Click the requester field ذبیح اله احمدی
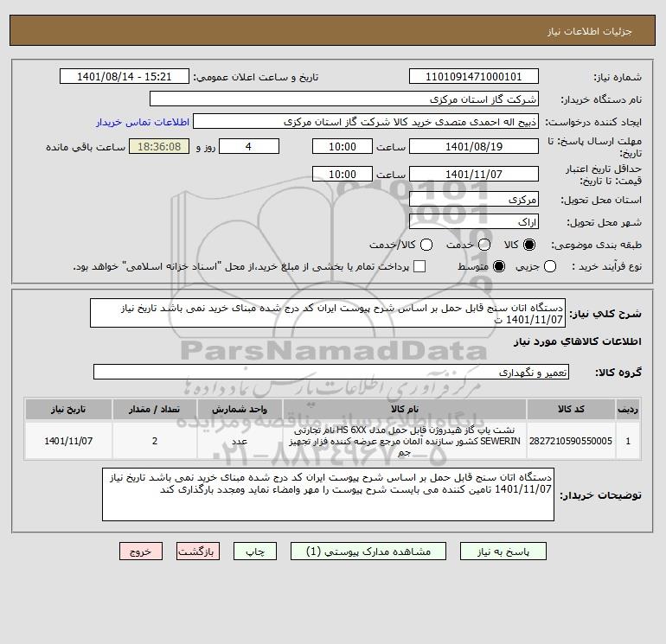The image size is (666, 644). [x=366, y=122]
